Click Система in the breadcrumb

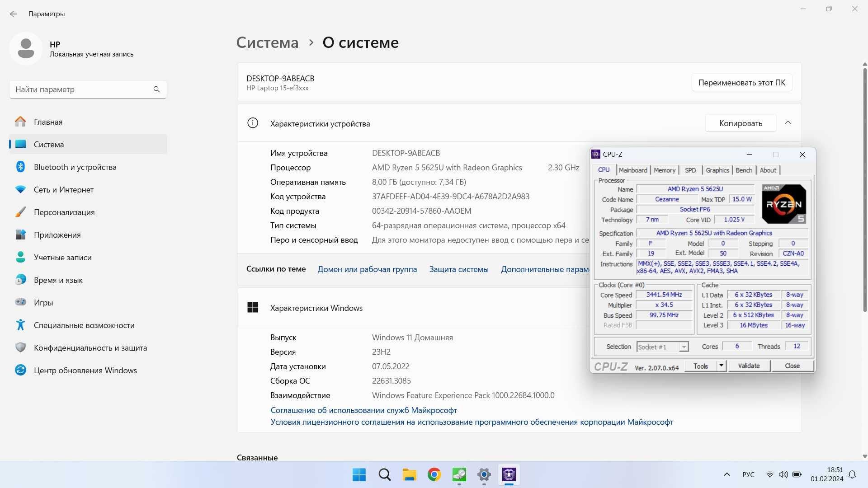[267, 42]
